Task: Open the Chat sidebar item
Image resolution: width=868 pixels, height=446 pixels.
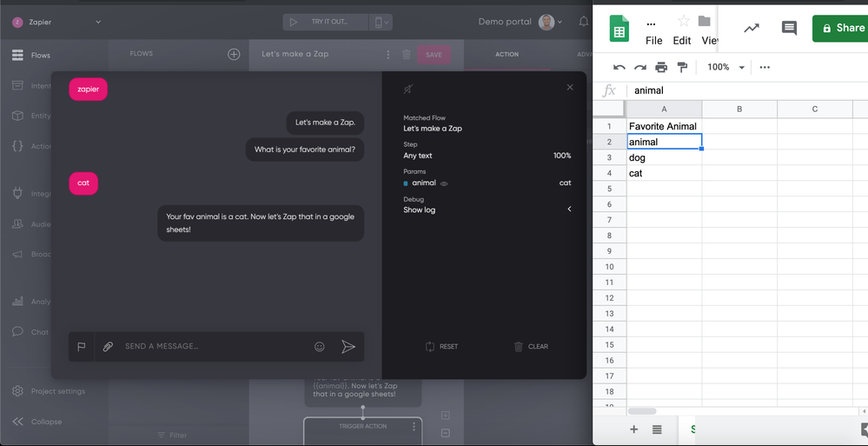Action: tap(30, 332)
